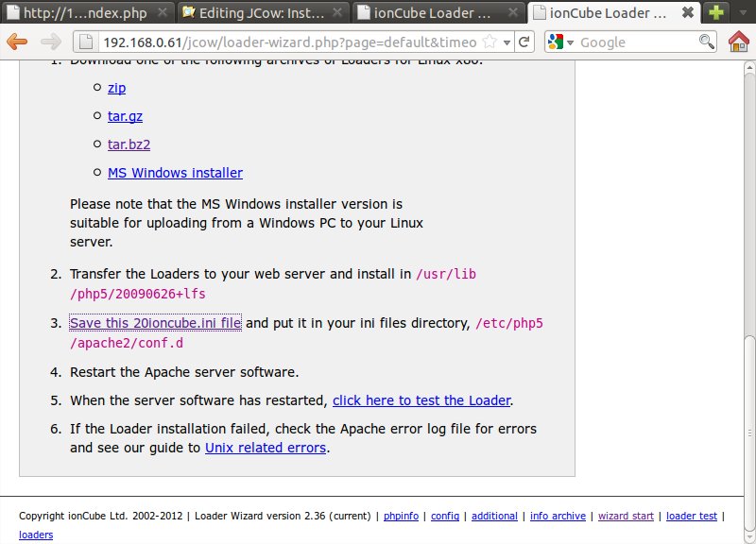This screenshot has width=756, height=544.
Task: Open the Save this 20ioncube.ini file link
Action: point(155,323)
